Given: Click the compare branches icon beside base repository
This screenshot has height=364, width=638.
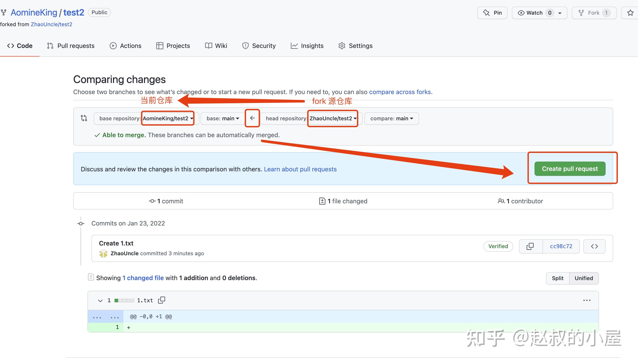Looking at the screenshot, I should [x=83, y=118].
